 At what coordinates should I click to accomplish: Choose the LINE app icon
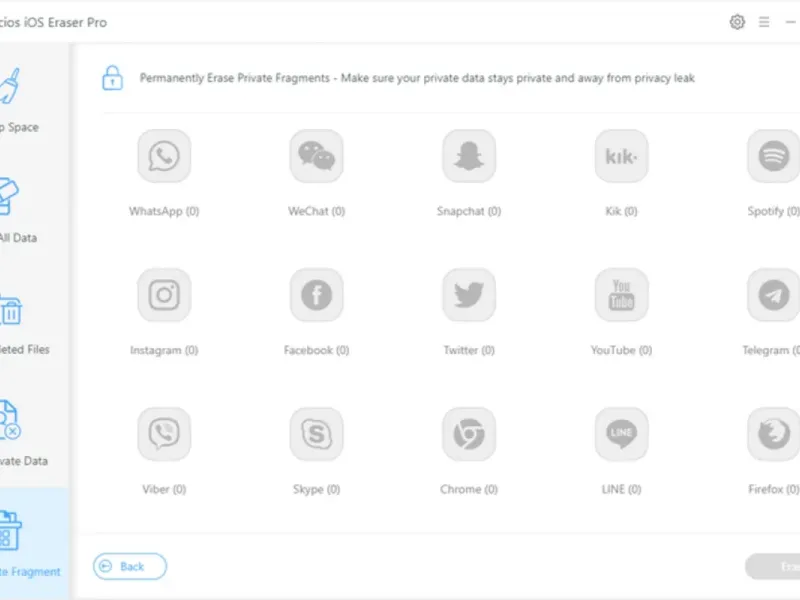click(x=621, y=434)
